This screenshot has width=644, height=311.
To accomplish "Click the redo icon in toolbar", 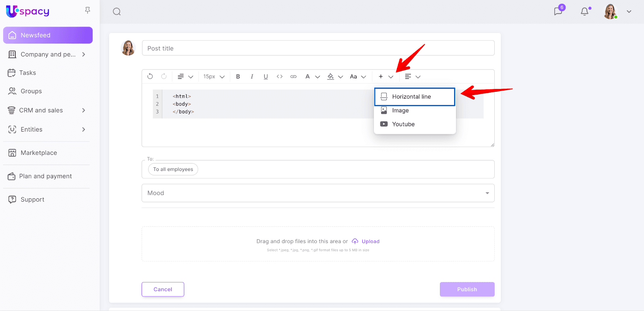I will [164, 76].
